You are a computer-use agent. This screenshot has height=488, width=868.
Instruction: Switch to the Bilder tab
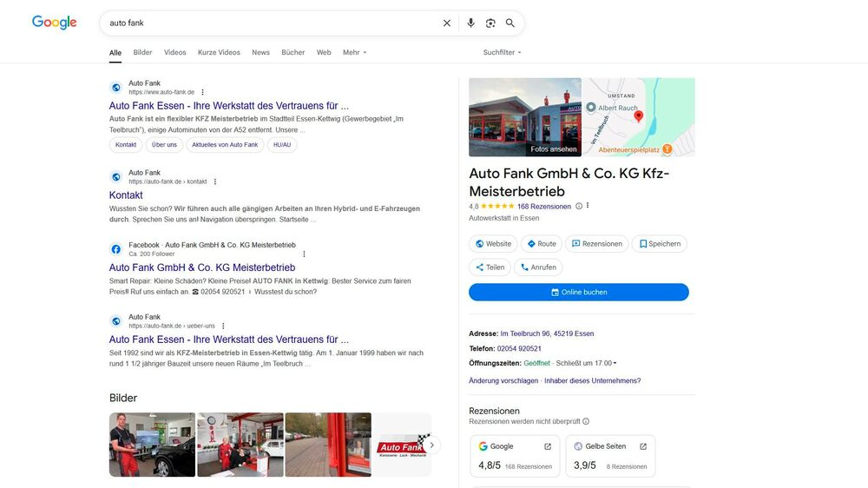(142, 53)
